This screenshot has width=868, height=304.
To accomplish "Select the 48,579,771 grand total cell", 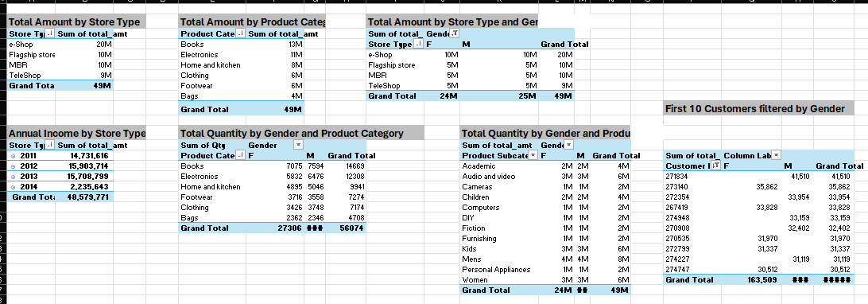I will (83, 197).
